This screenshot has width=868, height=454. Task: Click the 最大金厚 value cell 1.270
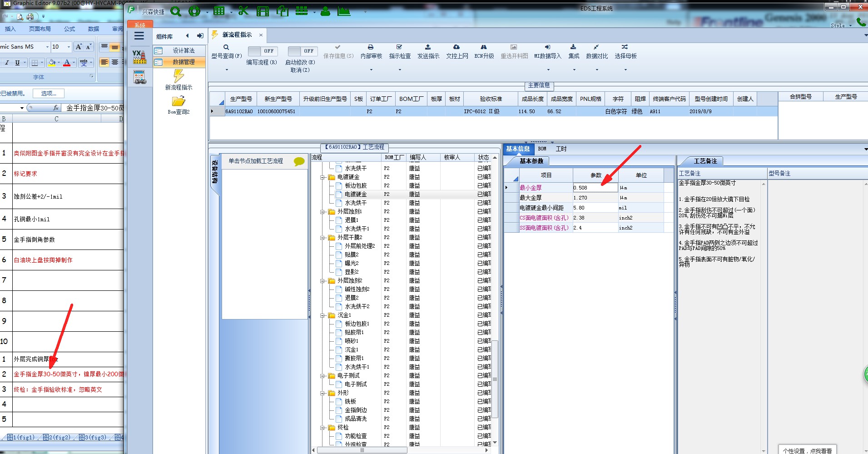tap(595, 198)
